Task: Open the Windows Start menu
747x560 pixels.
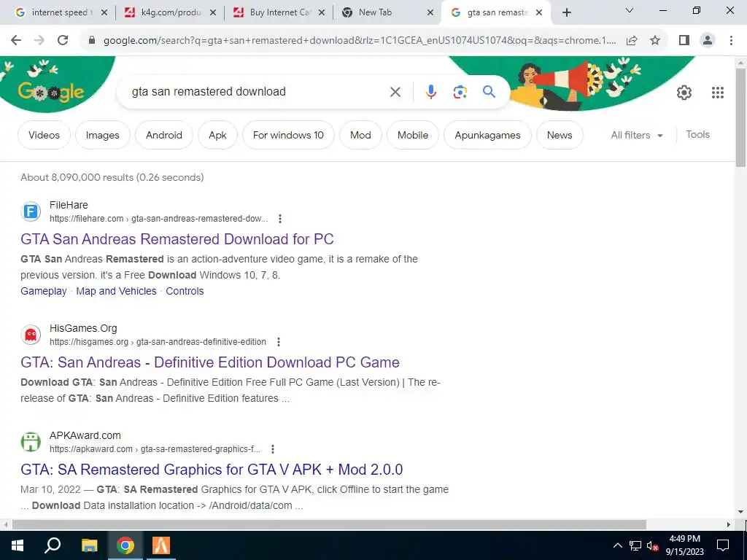Action: point(18,545)
